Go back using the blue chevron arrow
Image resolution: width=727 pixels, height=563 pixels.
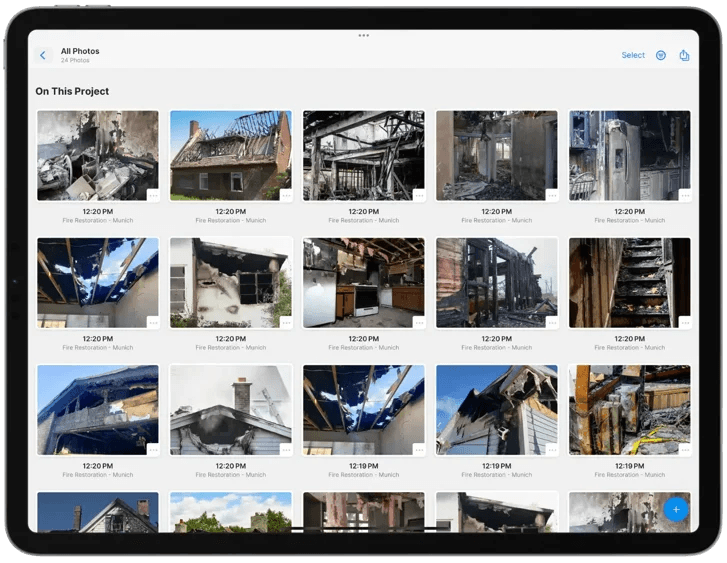click(43, 56)
